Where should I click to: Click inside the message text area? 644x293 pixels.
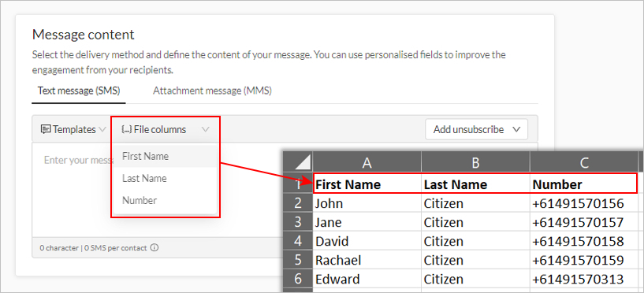74,189
